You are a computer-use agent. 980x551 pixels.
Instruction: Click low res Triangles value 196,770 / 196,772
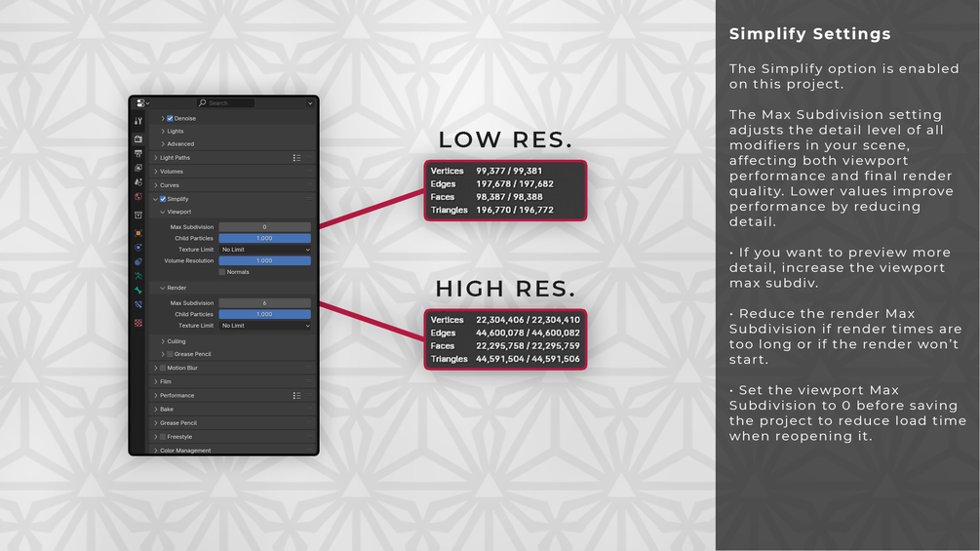coord(514,210)
